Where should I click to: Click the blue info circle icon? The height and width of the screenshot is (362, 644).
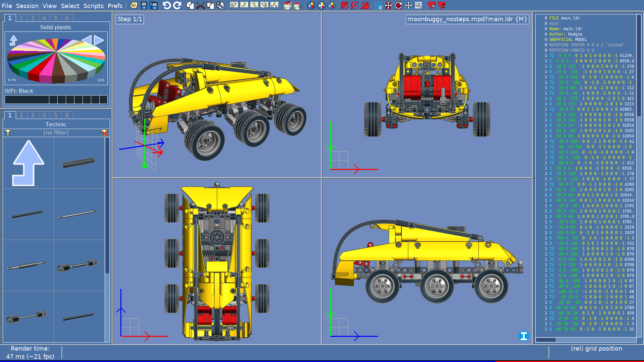point(524,336)
